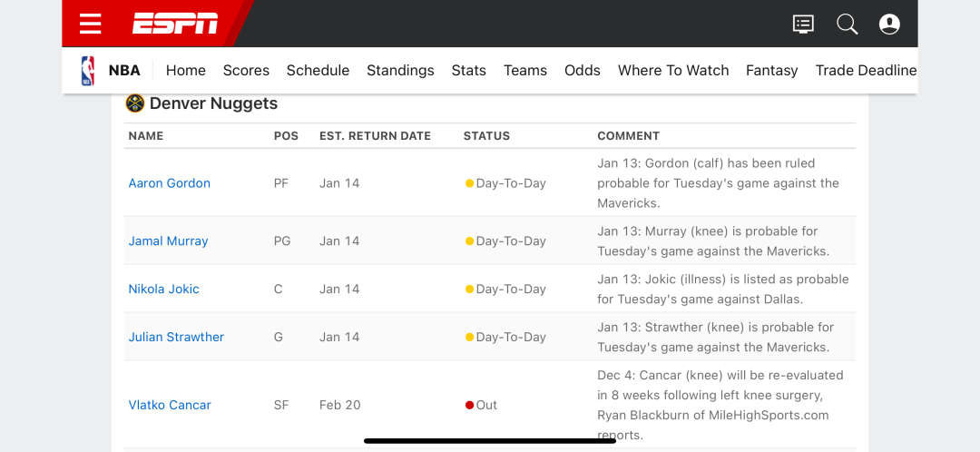Open the scoreboard ticker icon
Image resolution: width=980 pixels, height=452 pixels.
[x=803, y=25]
